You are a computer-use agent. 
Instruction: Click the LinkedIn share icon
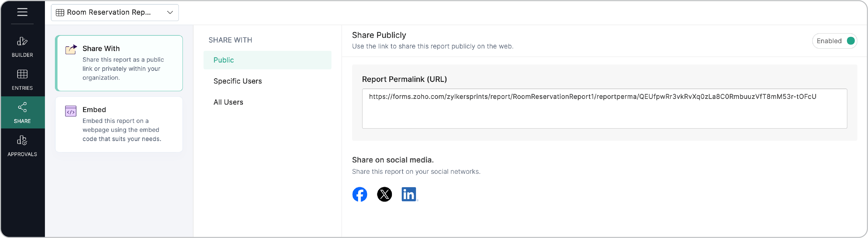(409, 194)
